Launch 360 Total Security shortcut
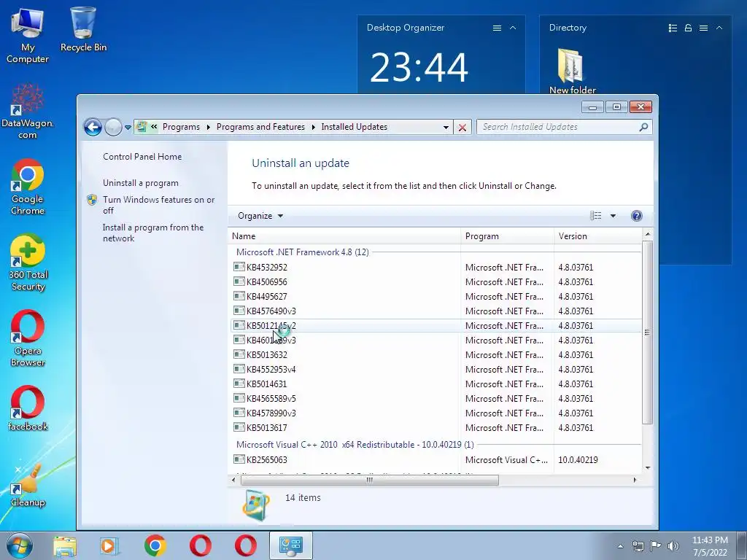 click(x=28, y=262)
